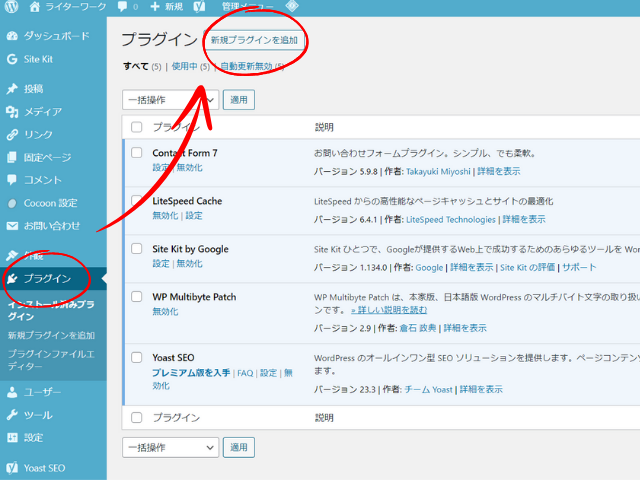Click the お問い合わせ envelope icon

coord(11,226)
